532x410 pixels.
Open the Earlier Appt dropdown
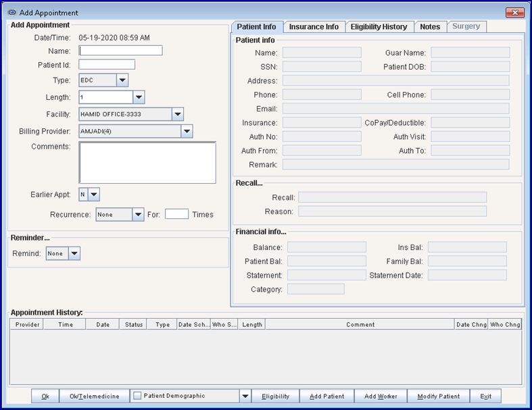[x=94, y=195]
